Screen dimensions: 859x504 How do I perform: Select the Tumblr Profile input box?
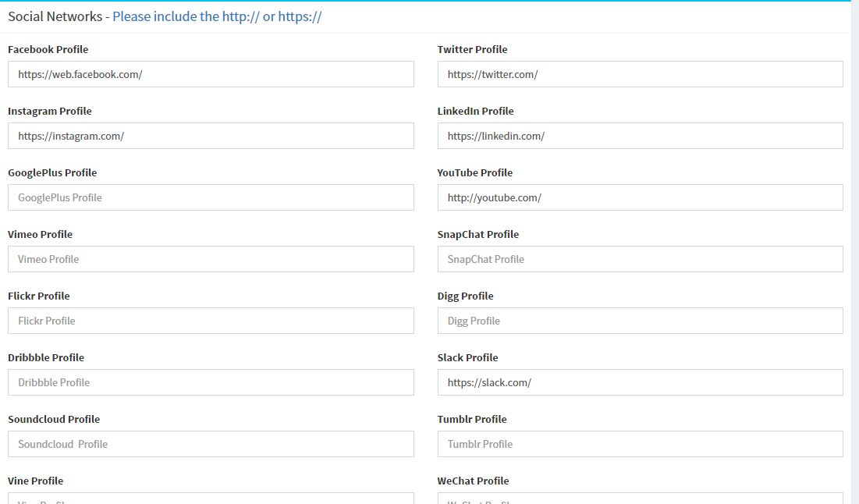pos(640,444)
